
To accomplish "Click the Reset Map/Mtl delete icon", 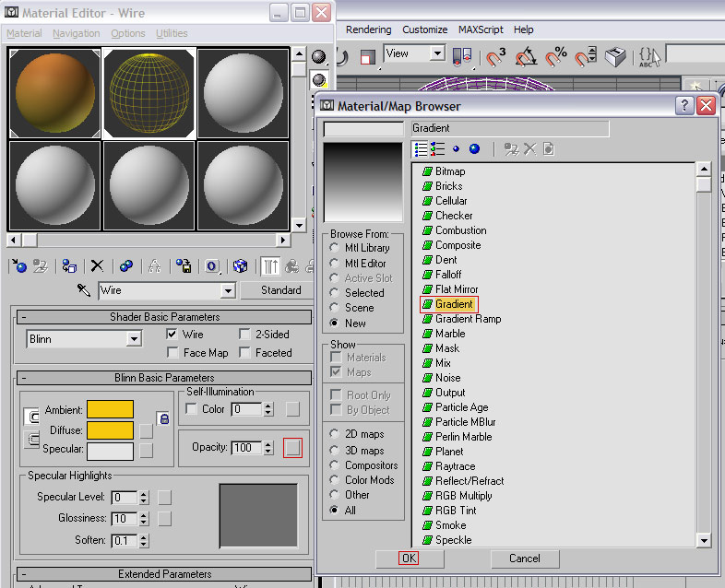I will coord(97,266).
